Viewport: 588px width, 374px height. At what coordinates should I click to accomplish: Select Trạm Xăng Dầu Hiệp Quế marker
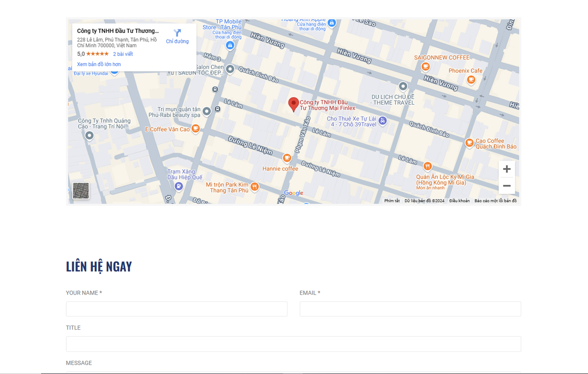click(179, 186)
